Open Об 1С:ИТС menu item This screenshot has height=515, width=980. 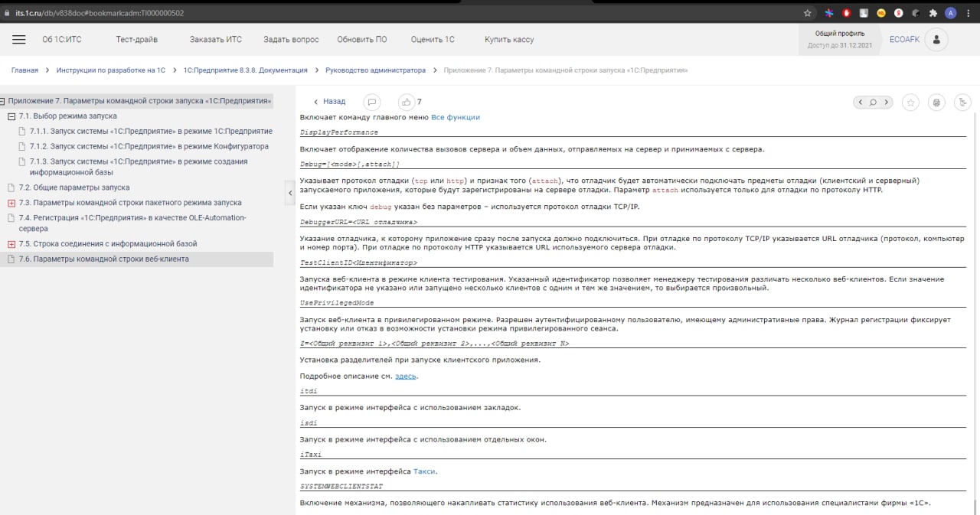pyautogui.click(x=62, y=40)
